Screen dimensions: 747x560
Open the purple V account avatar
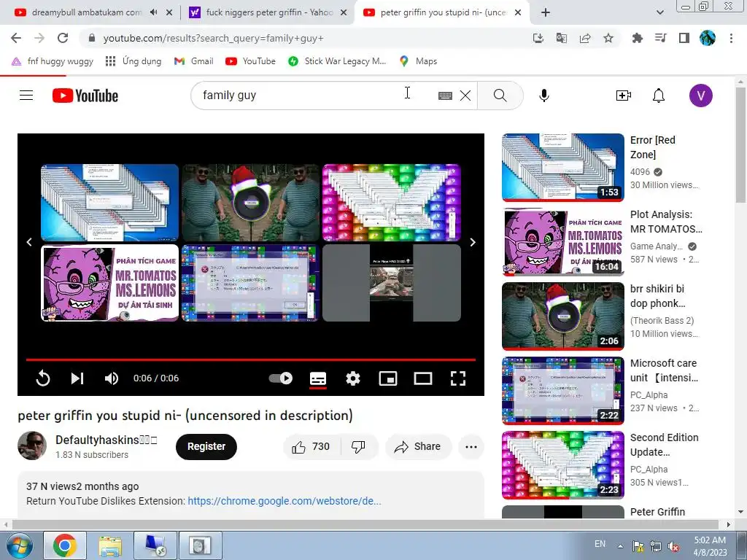(x=701, y=96)
